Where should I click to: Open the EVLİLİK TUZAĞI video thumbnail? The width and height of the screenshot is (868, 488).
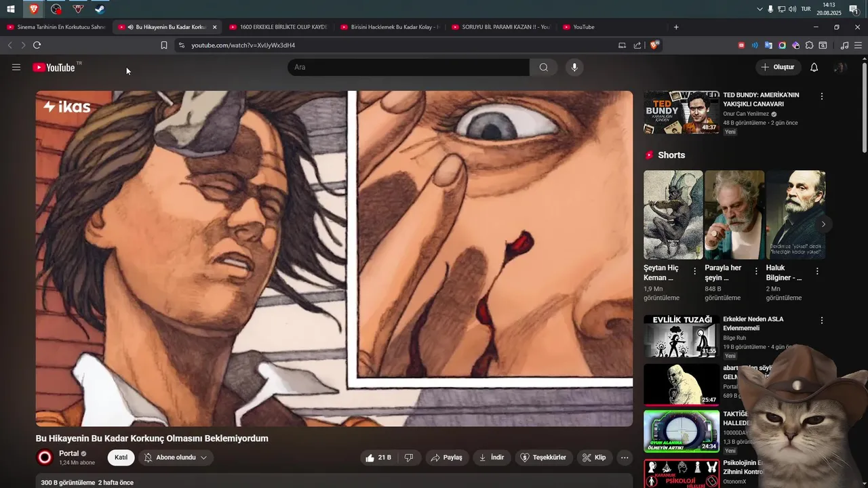pos(682,336)
